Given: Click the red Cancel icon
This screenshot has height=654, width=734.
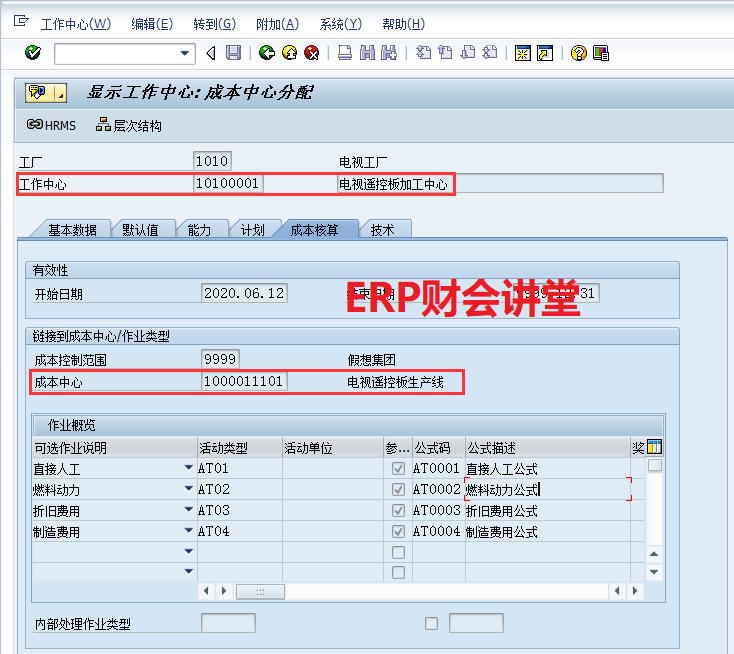Looking at the screenshot, I should 312,53.
